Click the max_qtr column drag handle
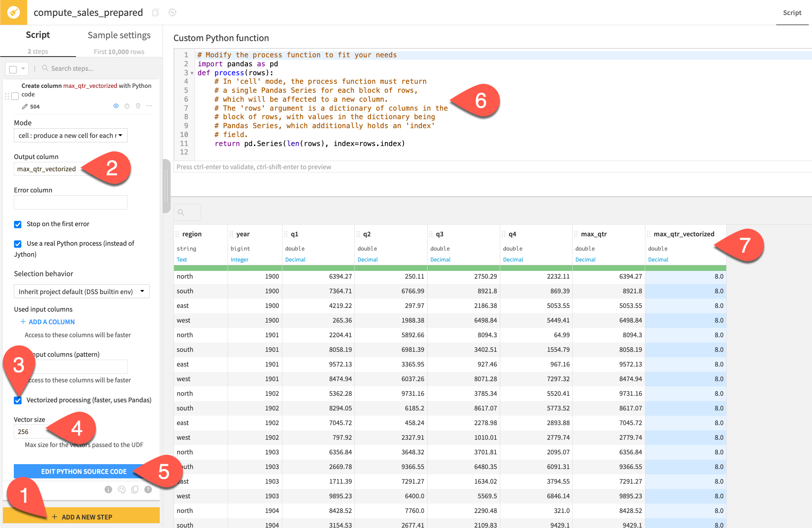Image resolution: width=812 pixels, height=528 pixels. click(x=576, y=234)
